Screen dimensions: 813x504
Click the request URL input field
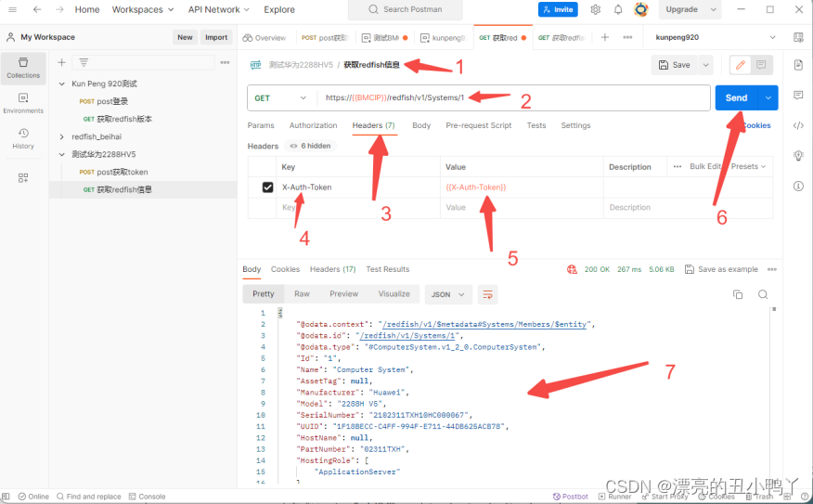pyautogui.click(x=510, y=97)
